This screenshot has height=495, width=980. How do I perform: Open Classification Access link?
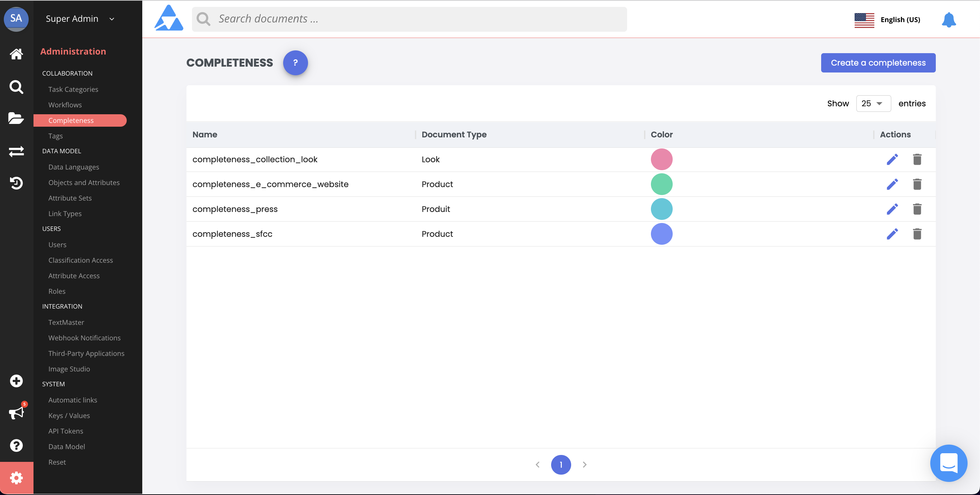[81, 260]
